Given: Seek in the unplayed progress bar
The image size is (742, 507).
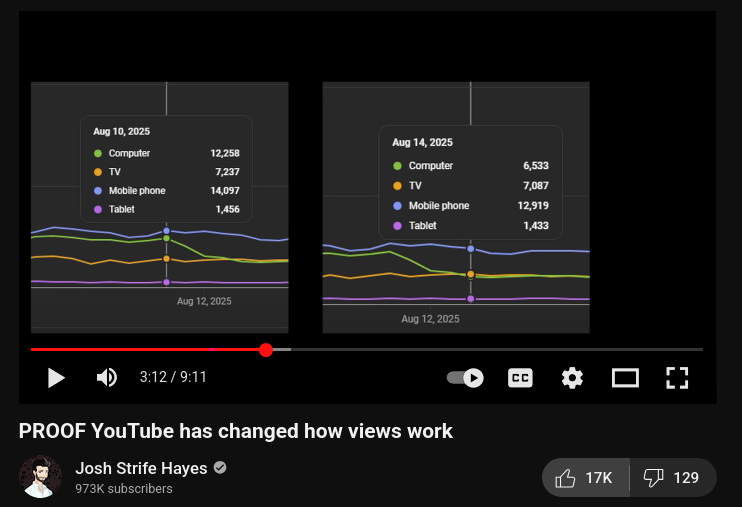Looking at the screenshot, I should [497, 349].
